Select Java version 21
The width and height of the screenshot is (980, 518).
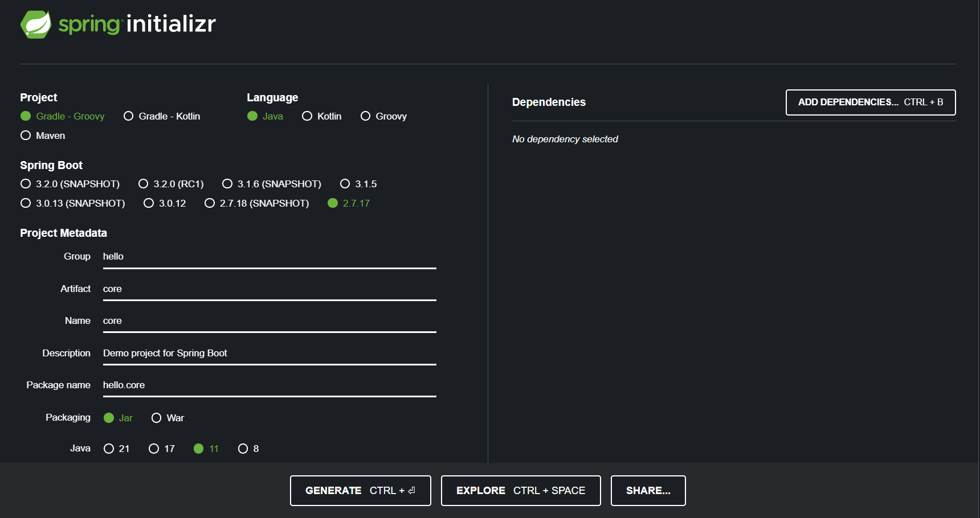117,449
